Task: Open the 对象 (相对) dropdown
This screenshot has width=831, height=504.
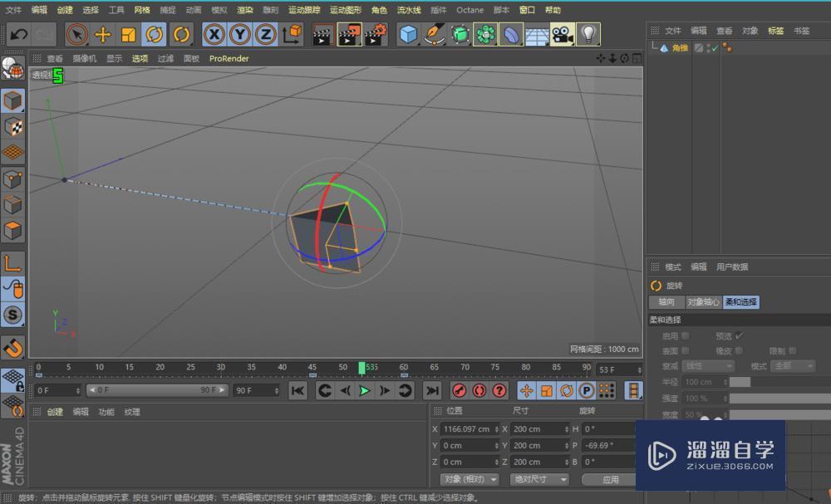Action: tap(470, 479)
